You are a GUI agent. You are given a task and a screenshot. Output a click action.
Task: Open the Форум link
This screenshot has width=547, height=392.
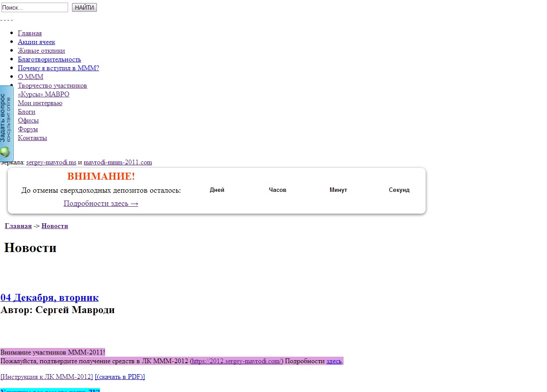coord(28,129)
